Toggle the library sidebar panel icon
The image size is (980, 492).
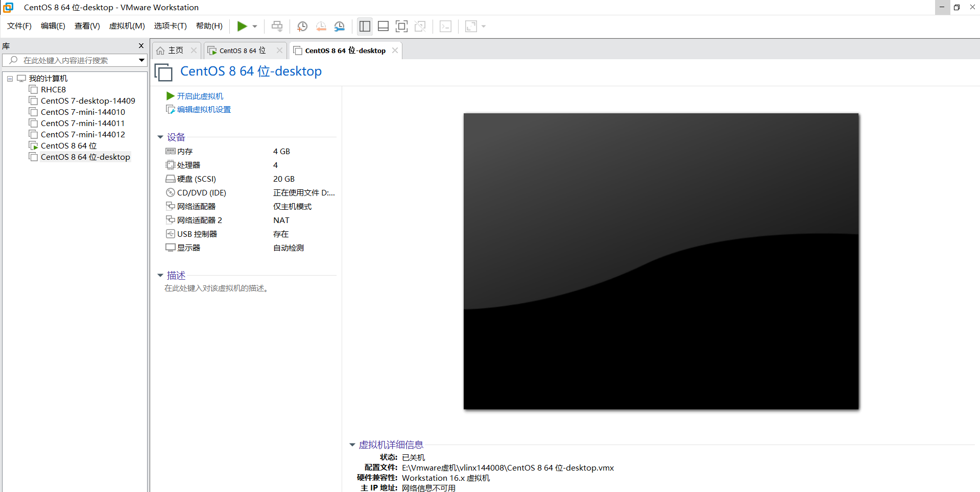pos(365,26)
